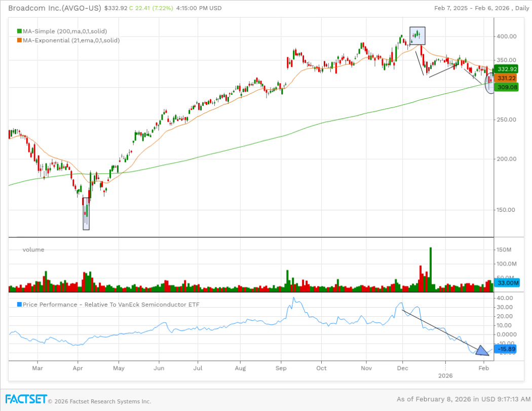This screenshot has width=532, height=411.
Task: Click the 30.00 relative performance axis label
Action: (505, 307)
